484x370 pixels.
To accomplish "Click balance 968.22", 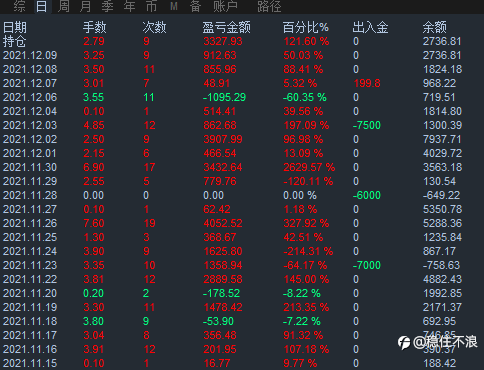I will [439, 83].
